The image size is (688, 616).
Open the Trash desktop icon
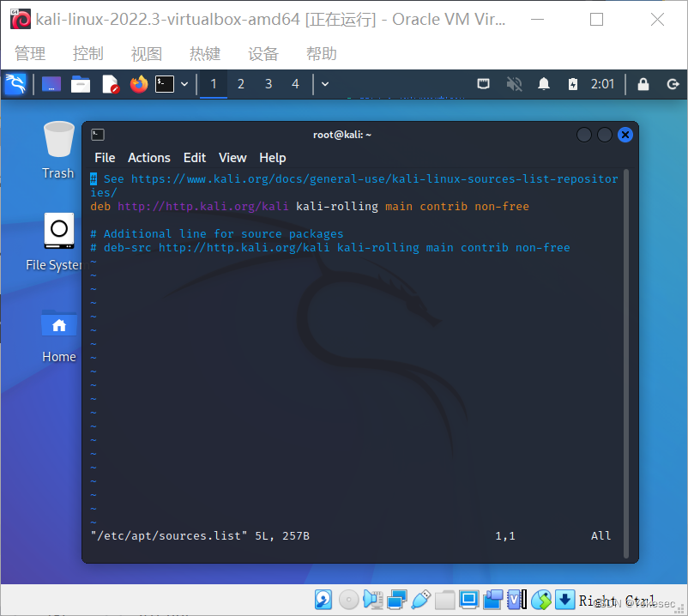click(x=58, y=150)
